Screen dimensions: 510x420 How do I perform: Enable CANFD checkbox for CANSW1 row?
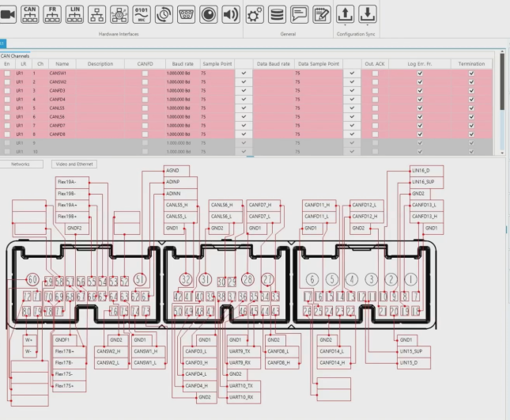point(145,73)
